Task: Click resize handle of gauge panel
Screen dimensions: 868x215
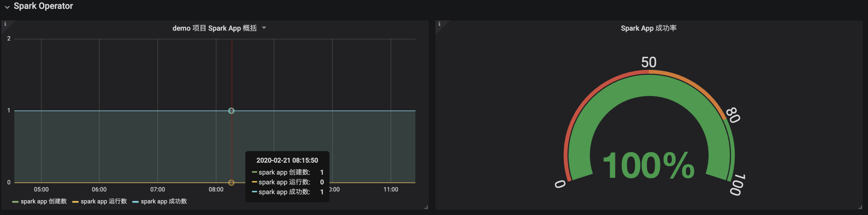Action: tap(860, 207)
